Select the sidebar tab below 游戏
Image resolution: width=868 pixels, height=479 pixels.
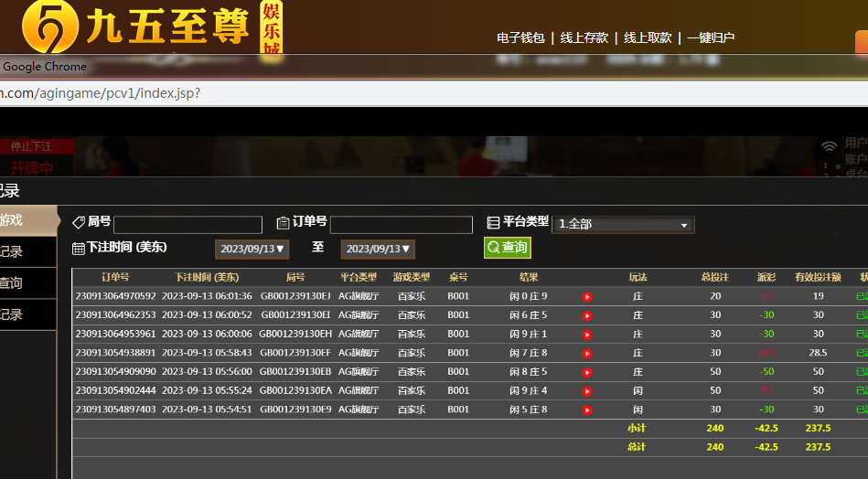click(x=27, y=251)
